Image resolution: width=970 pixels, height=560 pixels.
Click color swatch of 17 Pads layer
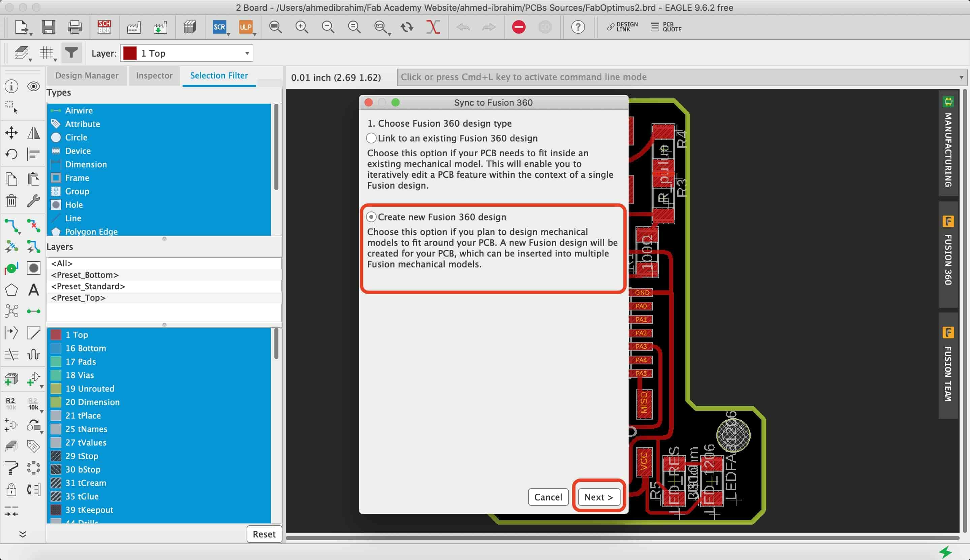point(56,362)
